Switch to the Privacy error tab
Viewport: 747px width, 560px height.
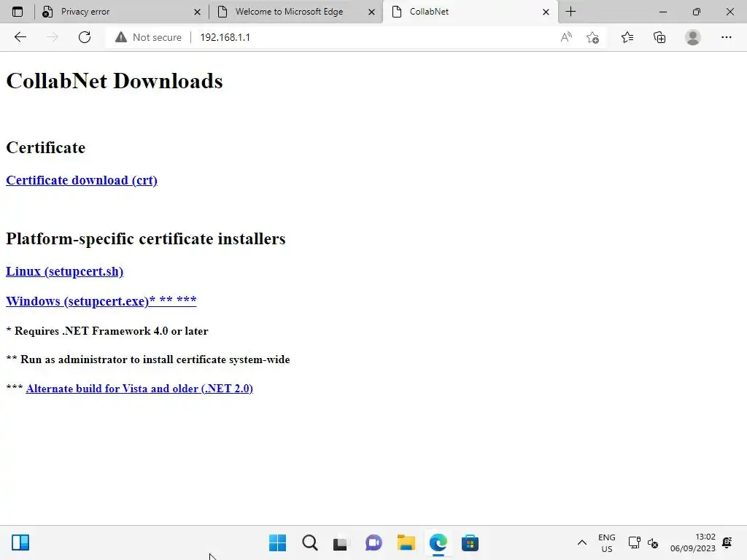pos(122,12)
